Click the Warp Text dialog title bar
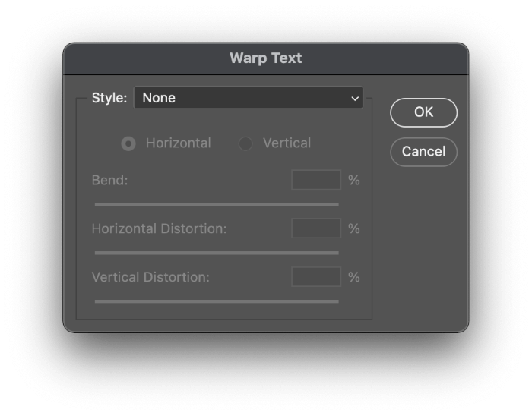Image resolution: width=532 pixels, height=416 pixels. (266, 58)
